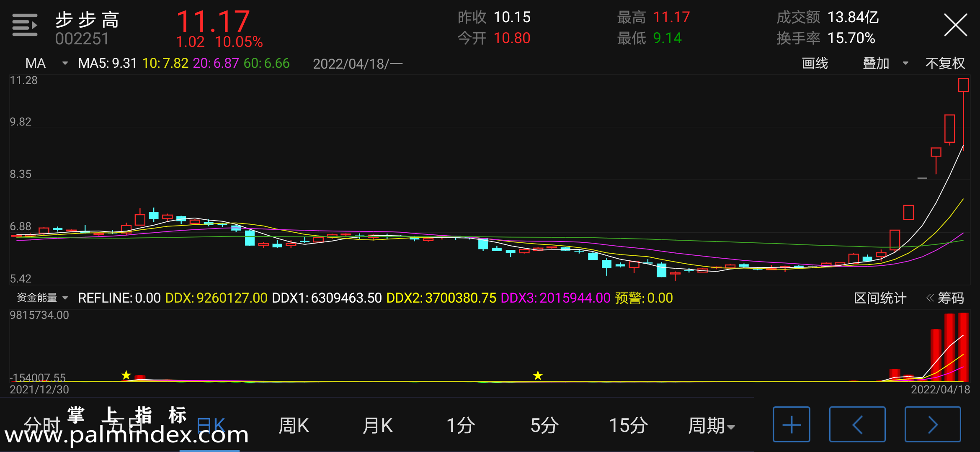The height and width of the screenshot is (452, 980).
Task: Click 最低 9.14 low price
Action: click(x=649, y=38)
